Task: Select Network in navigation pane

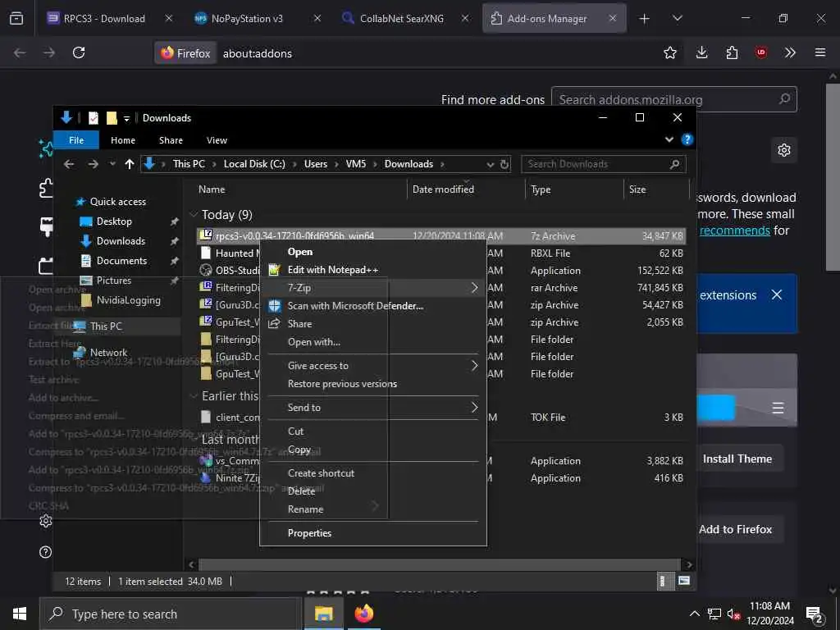Action: (108, 353)
